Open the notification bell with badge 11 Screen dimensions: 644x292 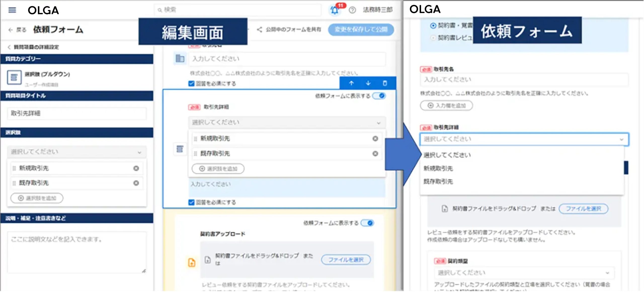[x=335, y=10]
